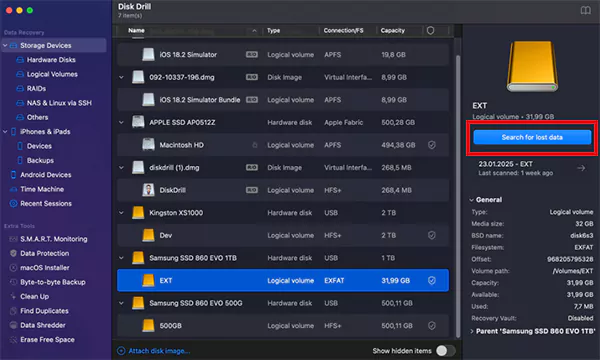Viewport: 600px width, 360px height.
Task: Select Hardware Disks in sidebar
Action: tap(51, 60)
